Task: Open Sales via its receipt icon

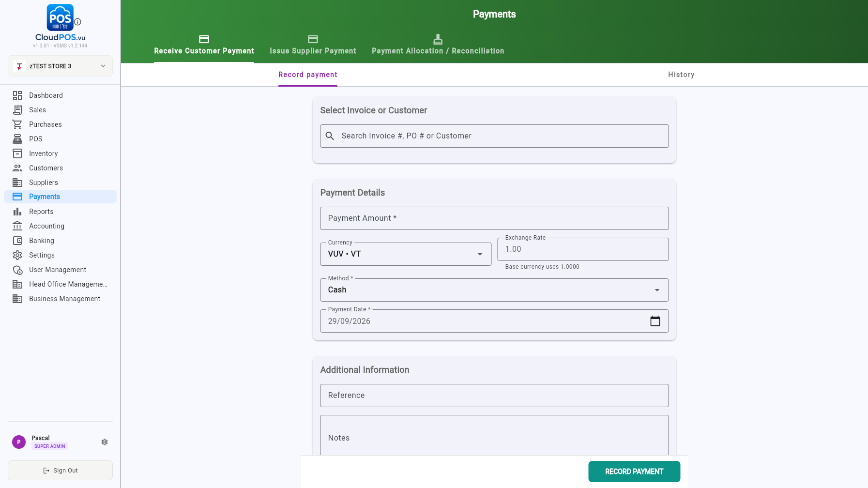Action: [17, 110]
